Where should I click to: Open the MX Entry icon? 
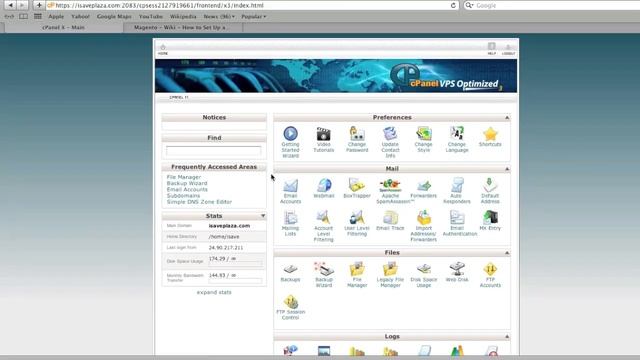(x=490, y=218)
